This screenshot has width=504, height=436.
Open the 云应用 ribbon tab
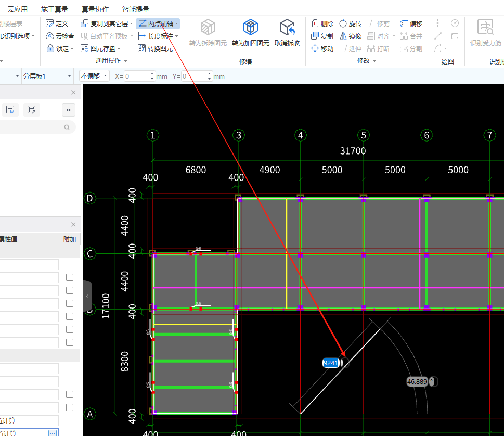coord(17,9)
